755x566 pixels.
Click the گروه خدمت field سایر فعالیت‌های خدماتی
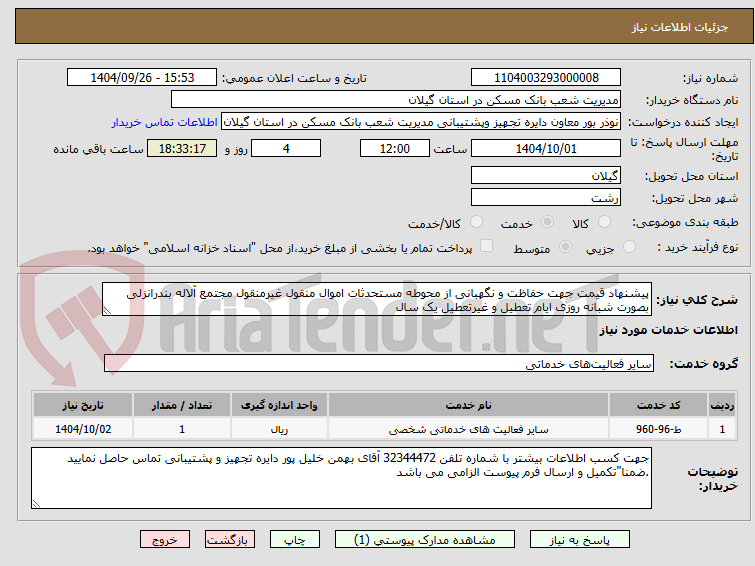pos(379,363)
